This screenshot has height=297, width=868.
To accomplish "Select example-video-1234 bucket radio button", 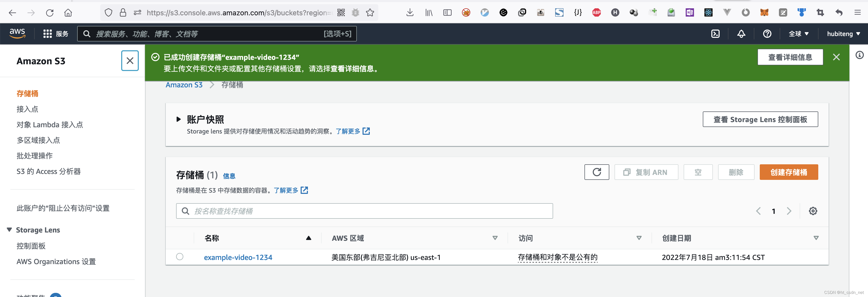I will [180, 257].
